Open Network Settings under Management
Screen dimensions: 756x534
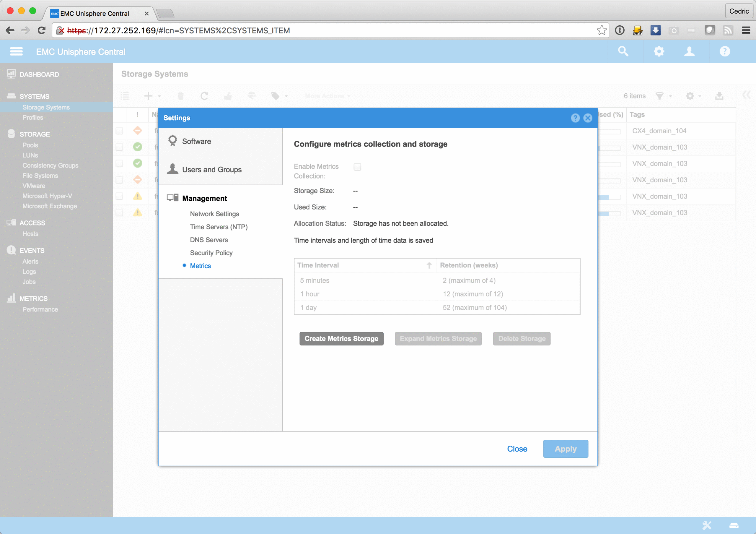(x=214, y=214)
